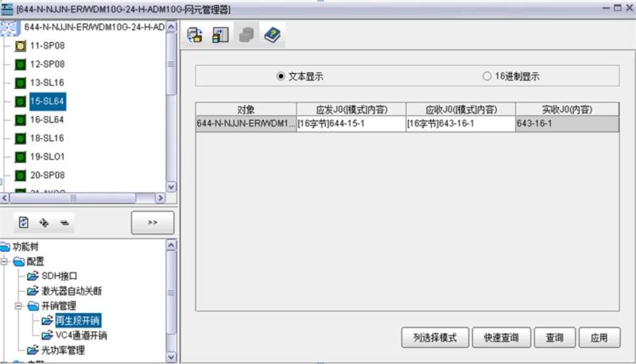
Task: Click the 查询 button
Action: coord(554,337)
